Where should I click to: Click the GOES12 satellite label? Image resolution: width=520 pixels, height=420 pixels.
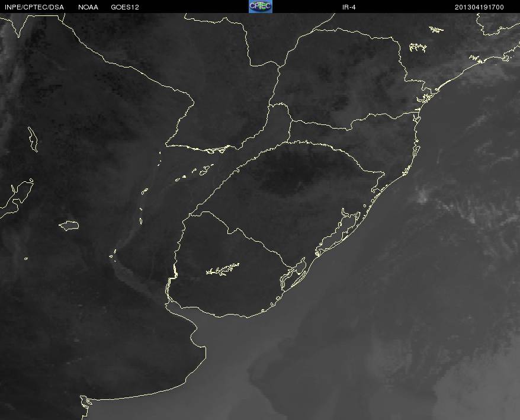(x=125, y=7)
